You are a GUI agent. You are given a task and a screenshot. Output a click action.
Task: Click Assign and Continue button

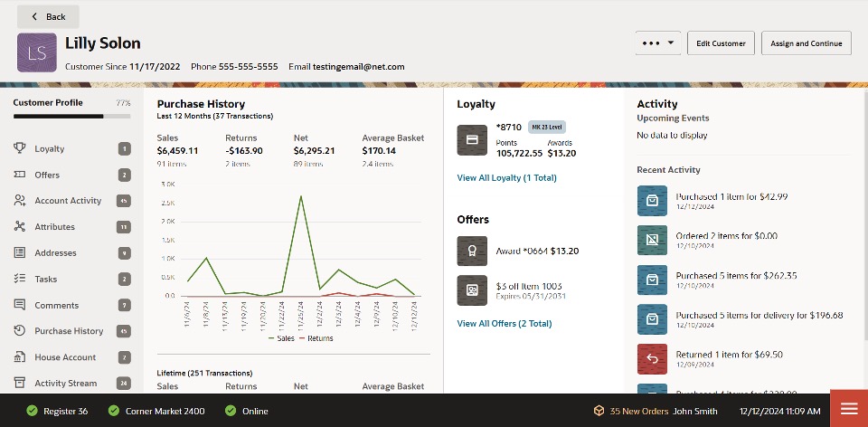[x=806, y=43]
